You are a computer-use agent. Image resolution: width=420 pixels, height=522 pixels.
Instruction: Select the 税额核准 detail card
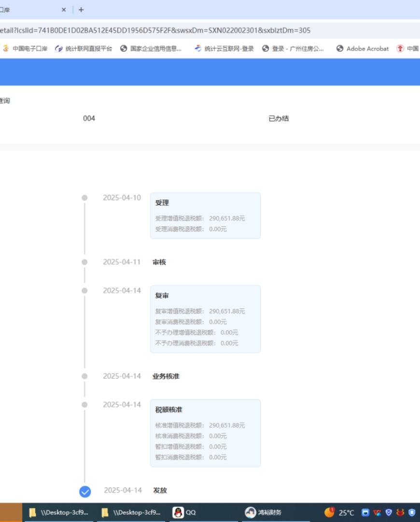click(x=205, y=433)
